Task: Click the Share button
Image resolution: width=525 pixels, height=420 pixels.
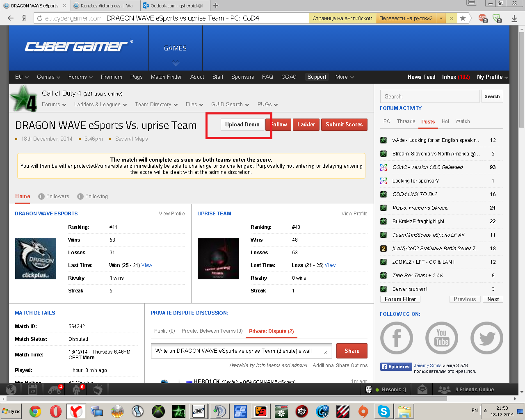Action: 352,351
